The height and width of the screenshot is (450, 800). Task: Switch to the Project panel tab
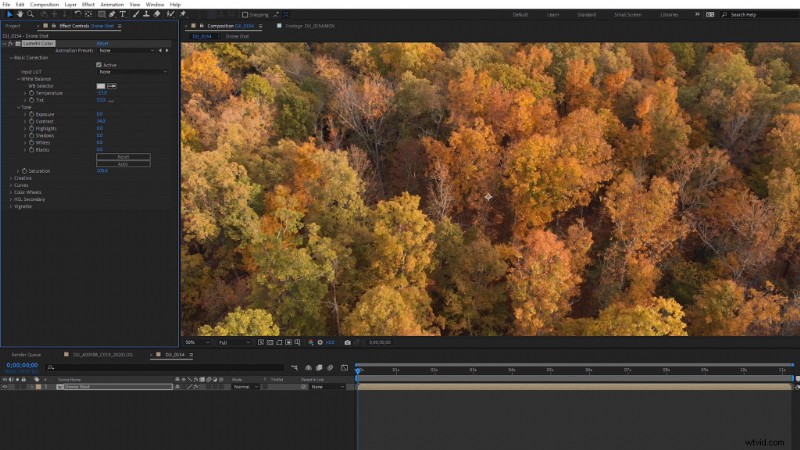(13, 26)
